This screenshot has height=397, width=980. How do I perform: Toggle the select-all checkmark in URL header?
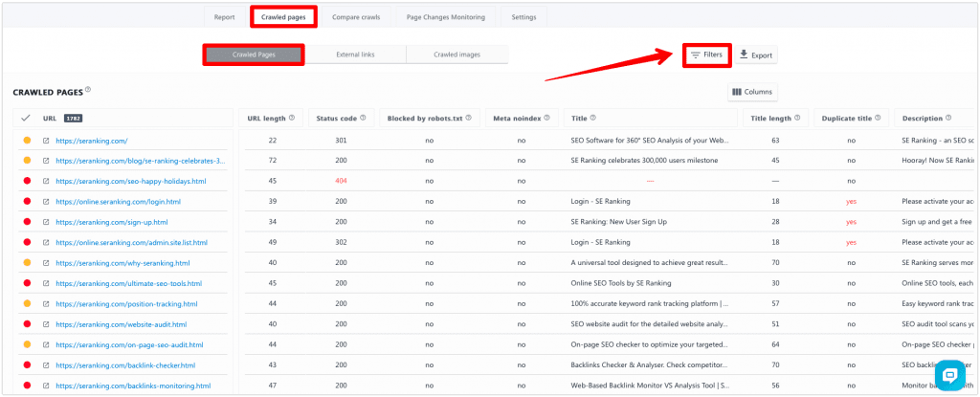coord(26,118)
